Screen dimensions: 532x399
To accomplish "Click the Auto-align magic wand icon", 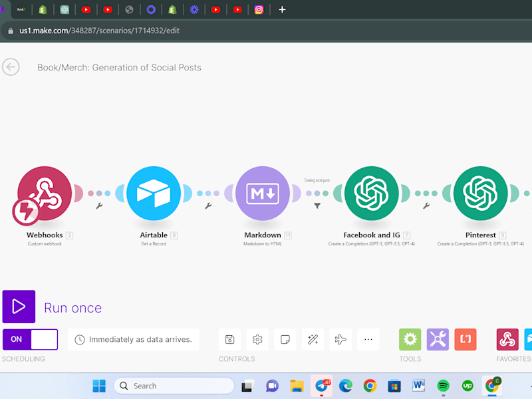I will [x=313, y=339].
